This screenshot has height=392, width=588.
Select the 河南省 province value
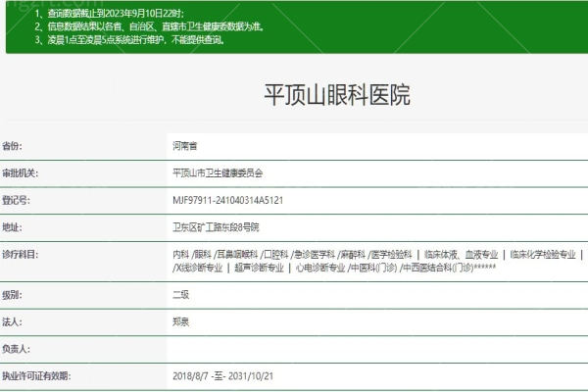185,145
